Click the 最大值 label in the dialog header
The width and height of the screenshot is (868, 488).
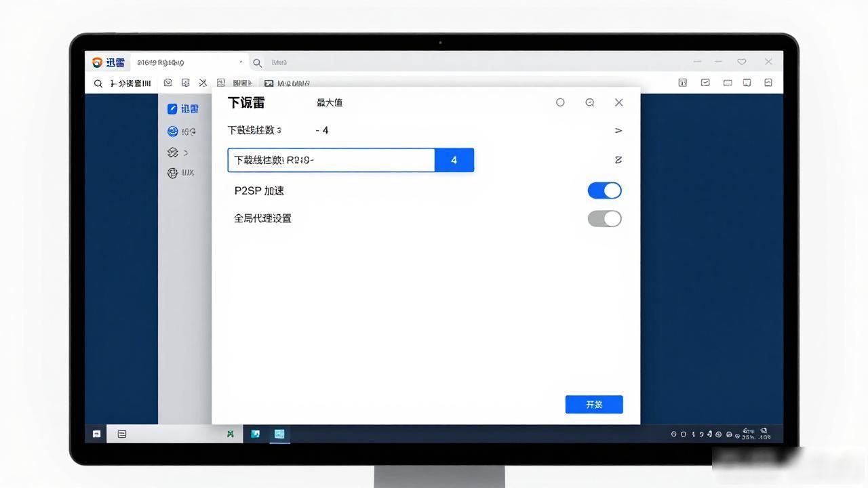coord(330,102)
